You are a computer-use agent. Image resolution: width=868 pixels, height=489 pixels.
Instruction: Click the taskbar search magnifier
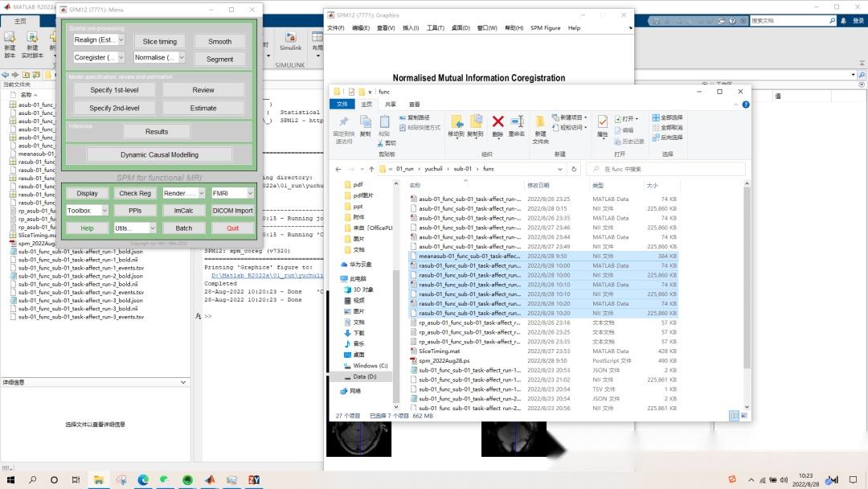coord(32,479)
